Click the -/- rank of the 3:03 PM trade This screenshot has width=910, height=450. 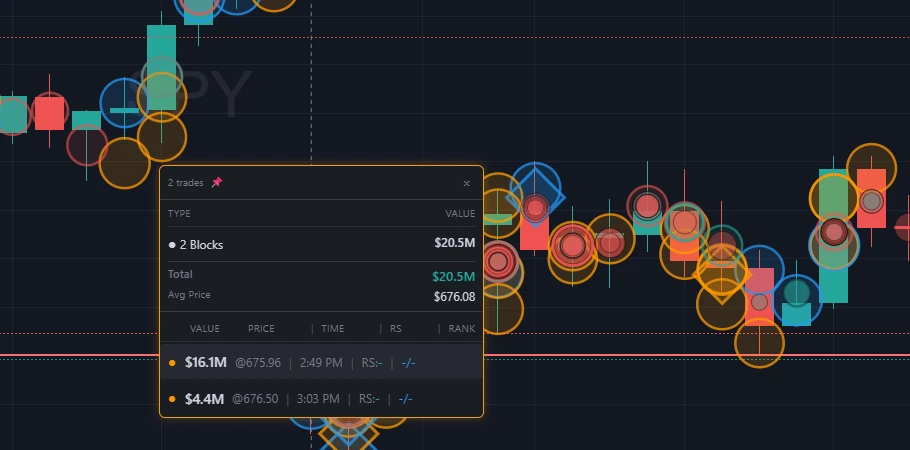point(406,399)
